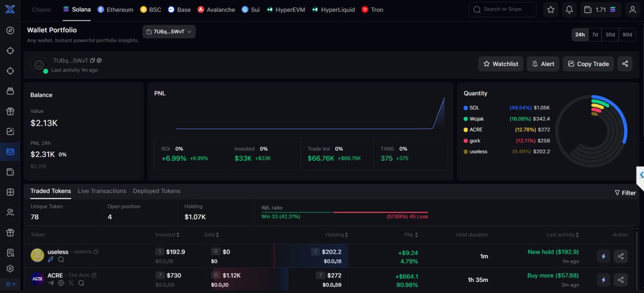Screen dimensions: 644x293
Task: Switch to Sui chain tab
Action: coord(251,10)
